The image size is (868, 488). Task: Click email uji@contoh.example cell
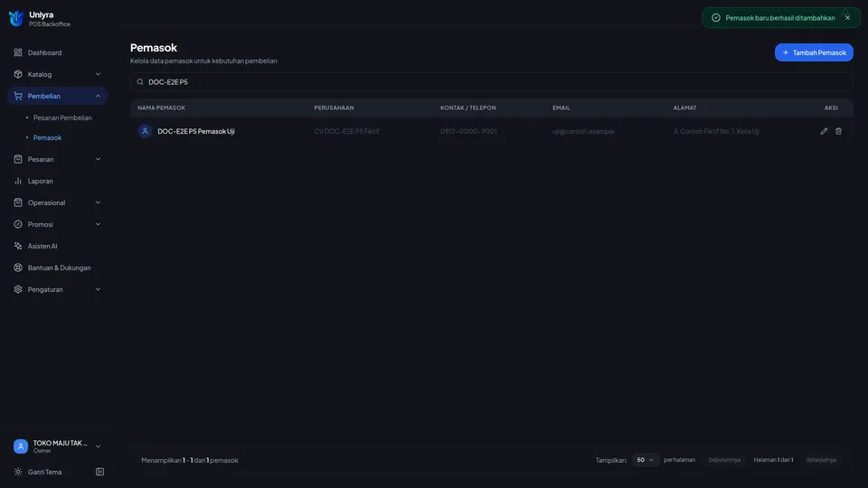click(x=583, y=131)
